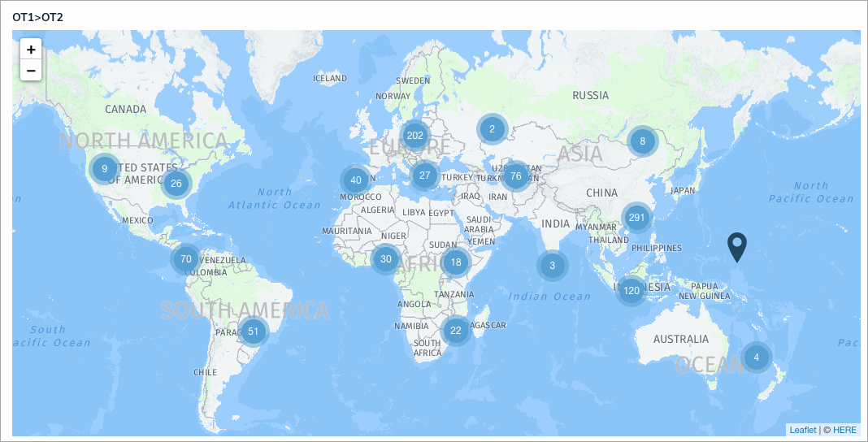
Task: Expand the Indonesia cluster showing 120
Action: [x=631, y=290]
